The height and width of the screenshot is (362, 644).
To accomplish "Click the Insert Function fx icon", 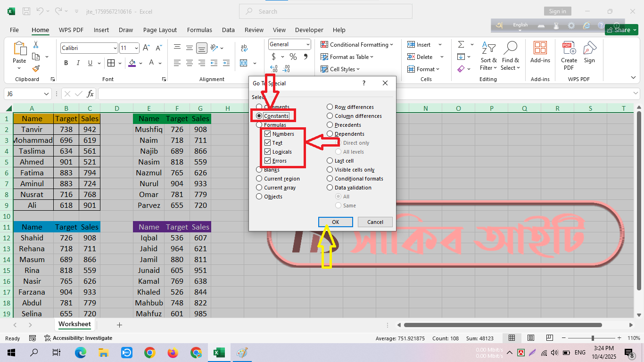I will pos(90,94).
